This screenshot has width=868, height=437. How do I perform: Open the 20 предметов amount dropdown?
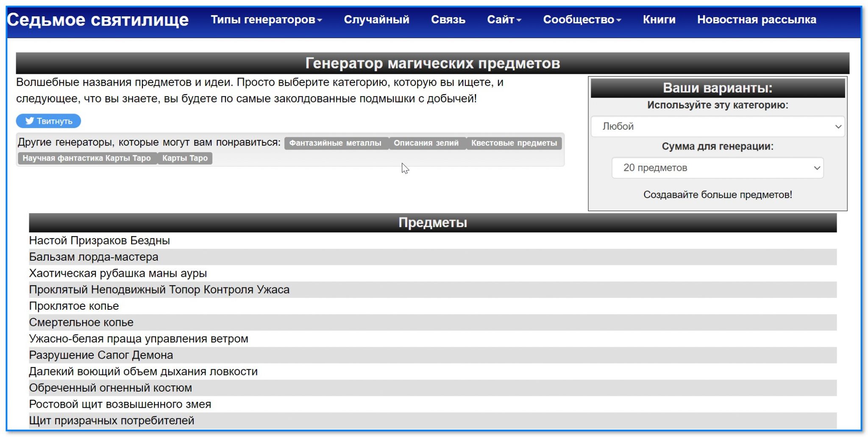pos(718,168)
